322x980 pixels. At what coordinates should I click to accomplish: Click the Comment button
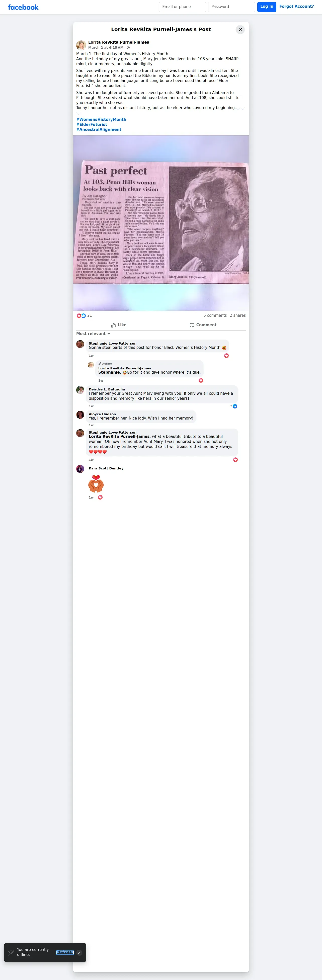tap(203, 325)
